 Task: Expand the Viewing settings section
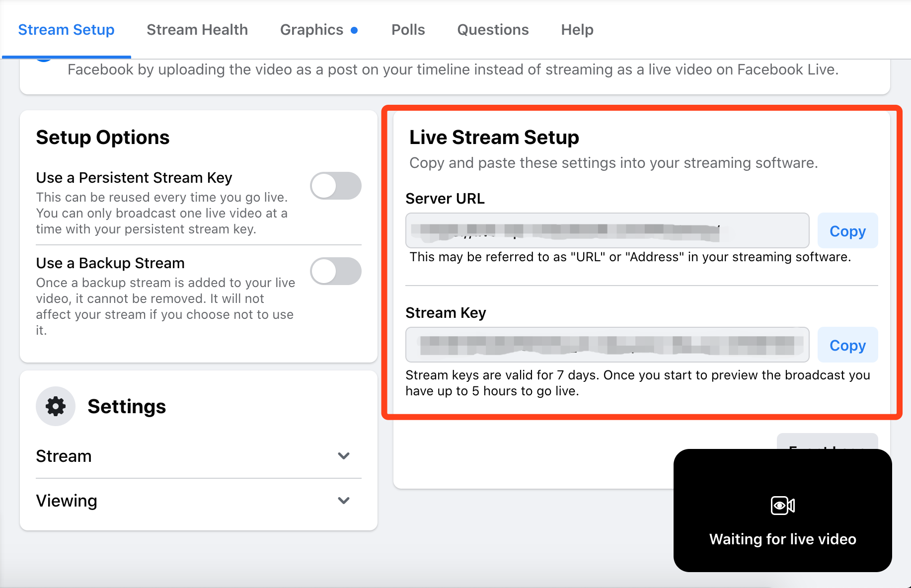pyautogui.click(x=344, y=501)
